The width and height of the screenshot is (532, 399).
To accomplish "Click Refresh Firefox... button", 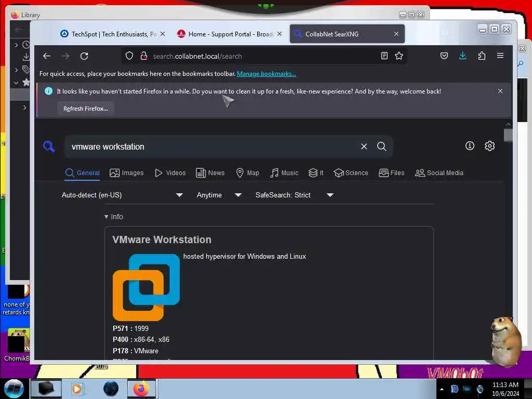I will coord(86,109).
